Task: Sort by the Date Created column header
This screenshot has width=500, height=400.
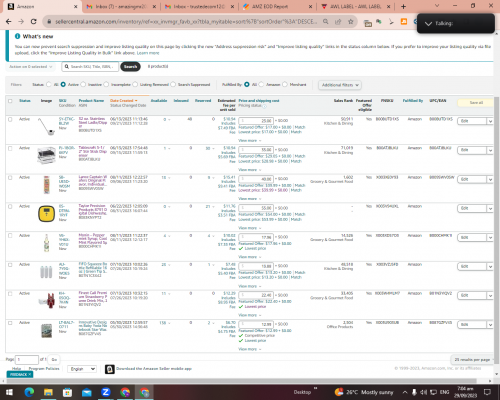Action: 123,100
